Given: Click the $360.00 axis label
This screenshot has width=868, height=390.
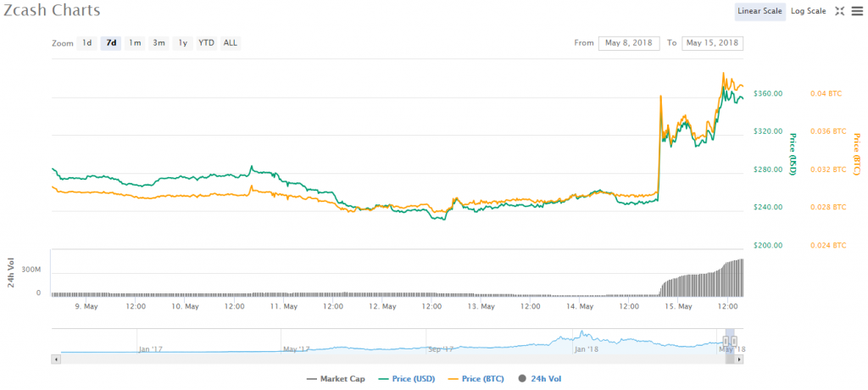Looking at the screenshot, I should [x=766, y=93].
